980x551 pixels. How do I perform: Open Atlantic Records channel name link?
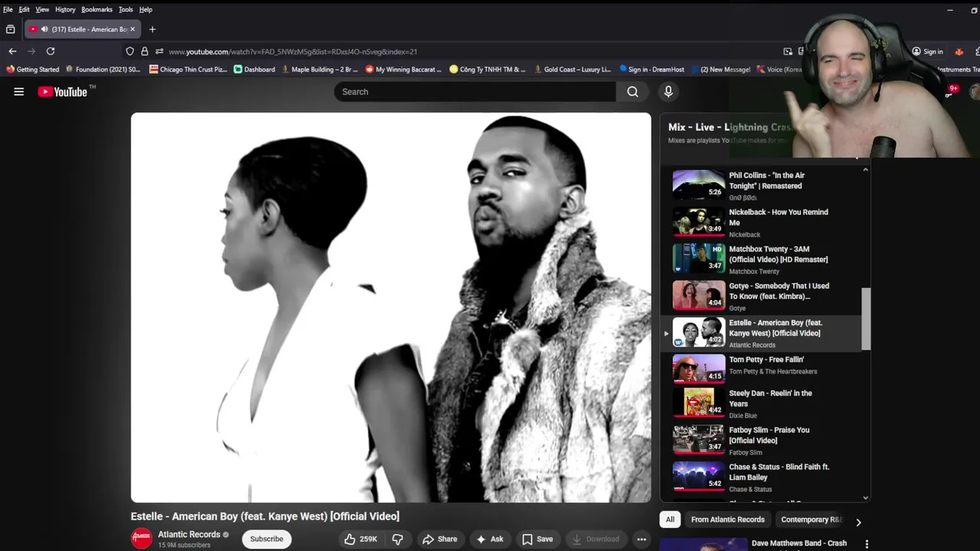tap(189, 534)
